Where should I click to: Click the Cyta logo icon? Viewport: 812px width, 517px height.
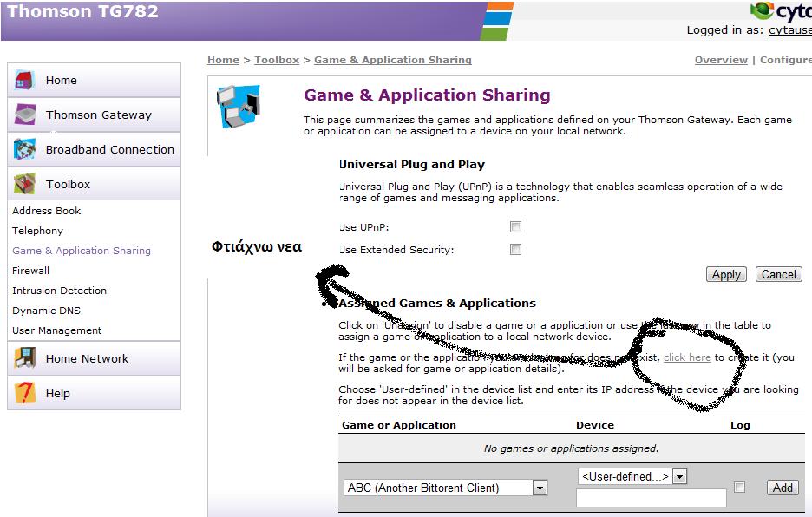pos(762,10)
